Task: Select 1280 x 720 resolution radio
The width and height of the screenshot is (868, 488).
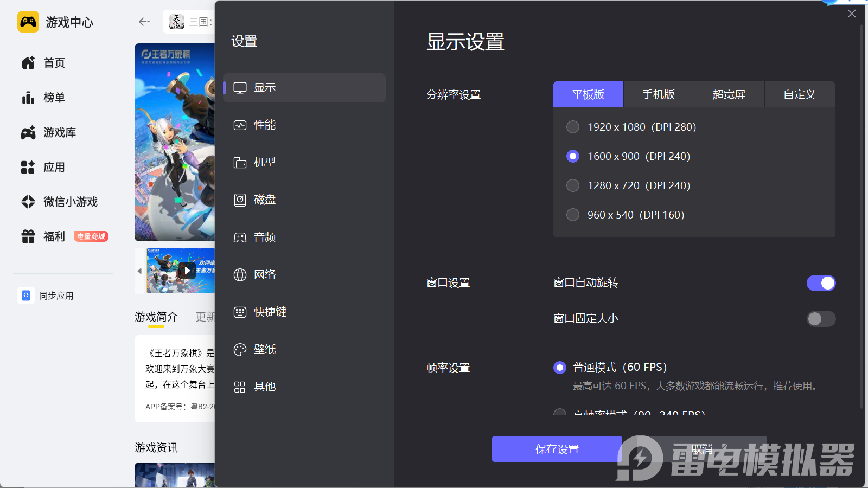Action: 573,185
